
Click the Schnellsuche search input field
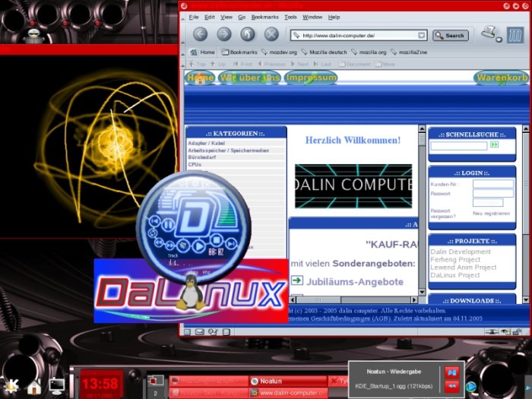(x=459, y=146)
